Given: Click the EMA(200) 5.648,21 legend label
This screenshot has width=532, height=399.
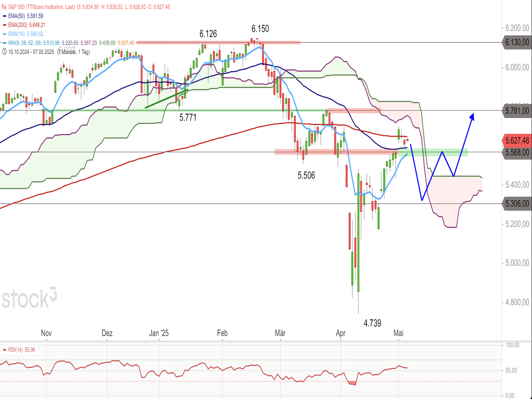Looking at the screenshot, I should pyautogui.click(x=27, y=25).
